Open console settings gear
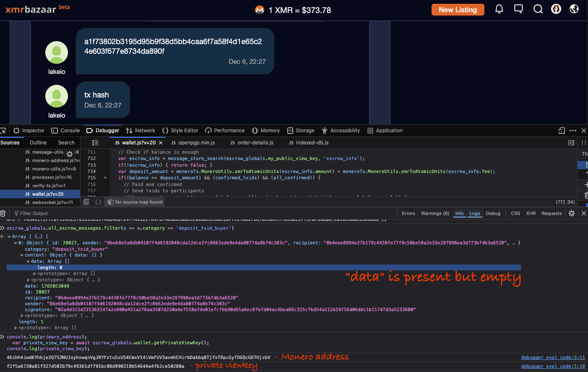Image resolution: width=588 pixels, height=372 pixels. 572,213
